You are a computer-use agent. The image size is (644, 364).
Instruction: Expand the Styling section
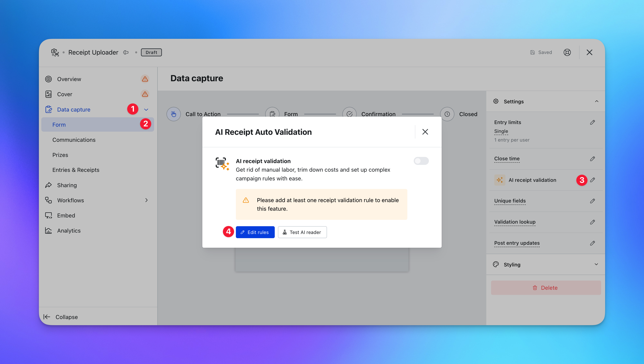[x=596, y=264]
